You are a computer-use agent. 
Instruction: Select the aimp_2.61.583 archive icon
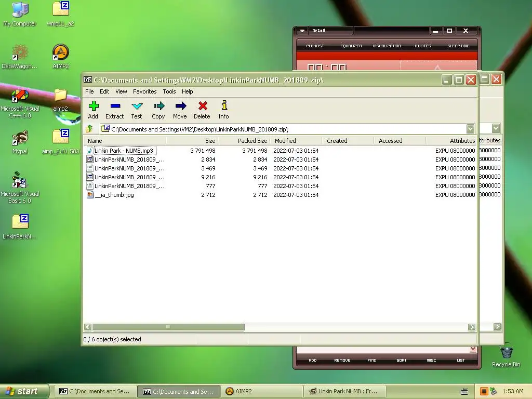pyautogui.click(x=60, y=142)
